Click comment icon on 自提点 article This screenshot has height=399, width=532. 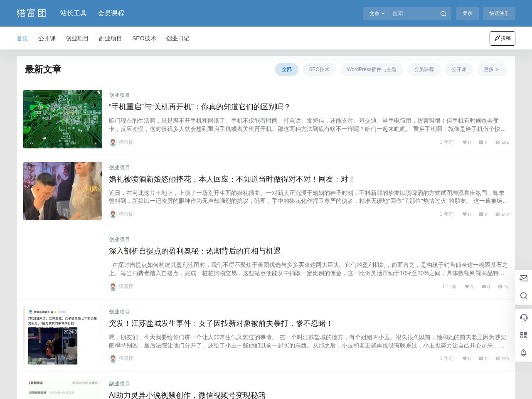(484, 287)
